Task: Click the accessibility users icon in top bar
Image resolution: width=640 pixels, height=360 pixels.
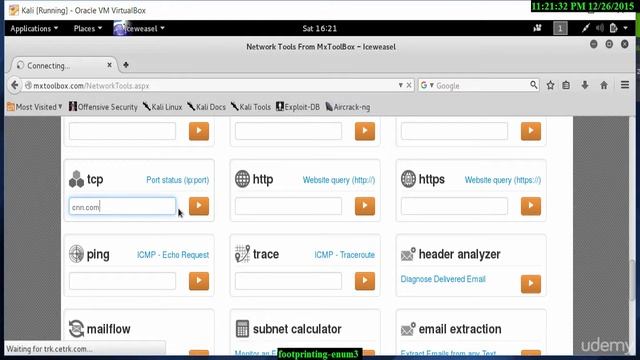Action: point(537,28)
